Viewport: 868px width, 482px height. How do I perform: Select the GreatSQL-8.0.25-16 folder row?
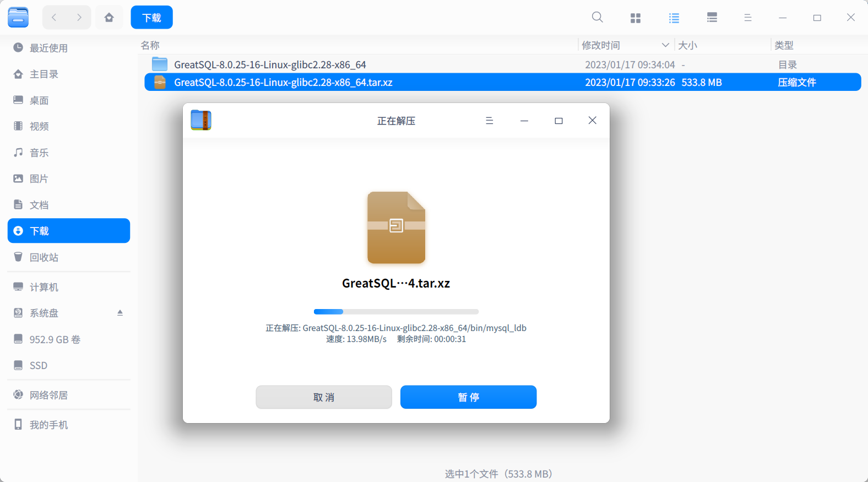tap(503, 64)
